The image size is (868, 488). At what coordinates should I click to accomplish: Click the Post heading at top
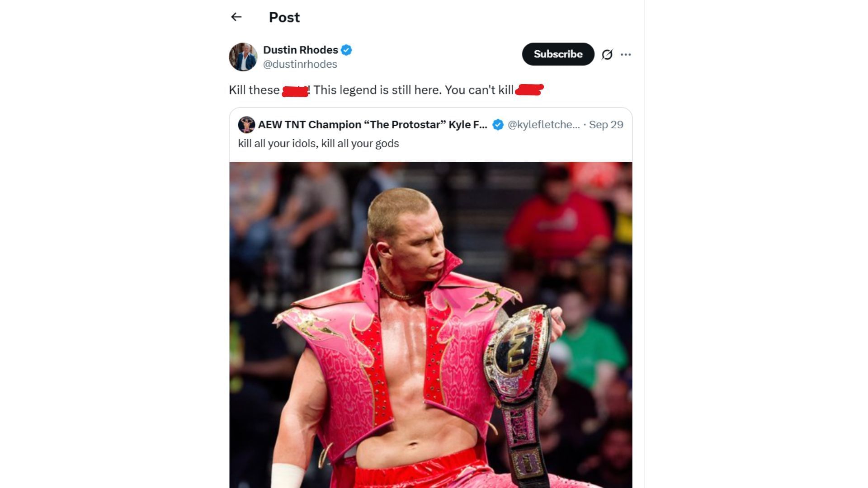284,17
